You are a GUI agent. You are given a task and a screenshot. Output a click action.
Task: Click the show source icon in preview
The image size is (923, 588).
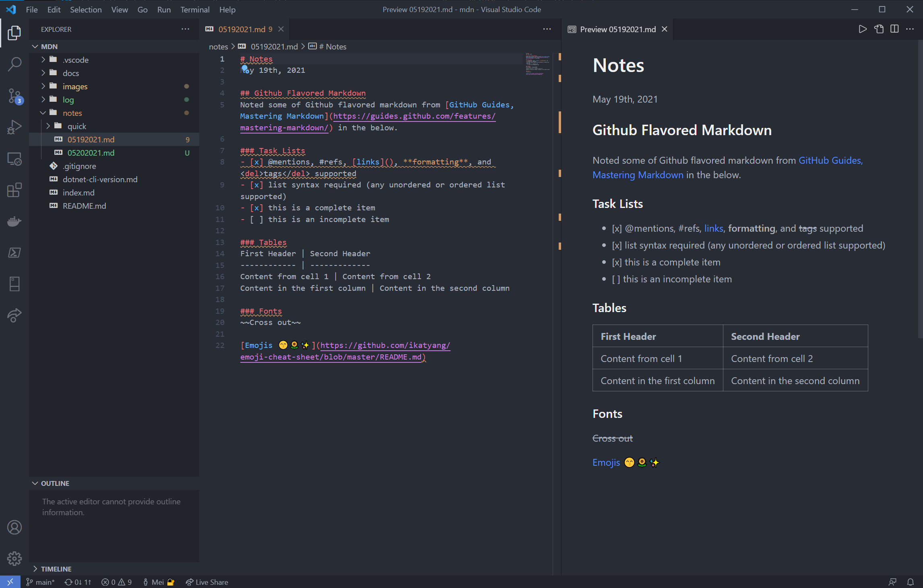879,29
